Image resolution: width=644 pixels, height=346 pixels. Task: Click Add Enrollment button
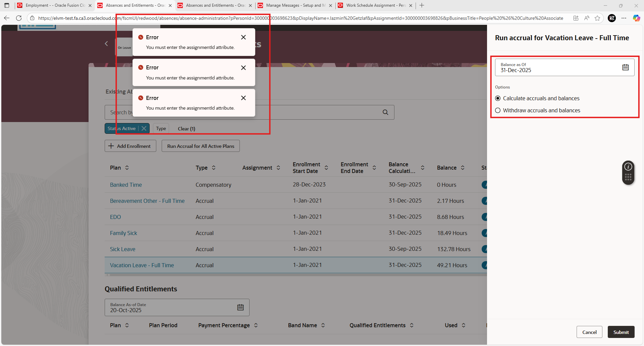click(130, 146)
